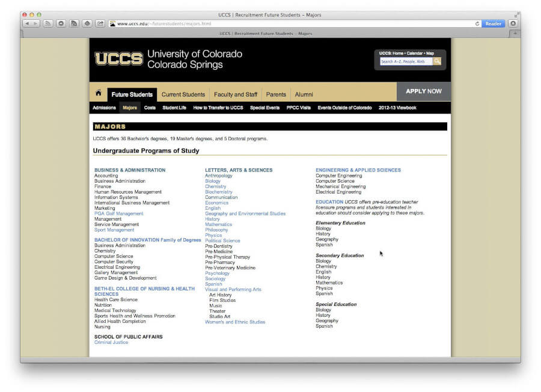Open the Economics major link
The image size is (541, 392).
tap(216, 203)
